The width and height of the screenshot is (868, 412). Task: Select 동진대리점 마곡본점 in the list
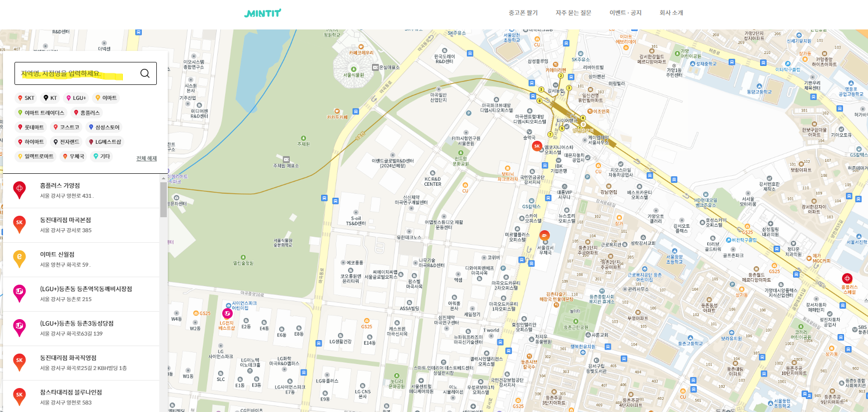tap(81, 225)
